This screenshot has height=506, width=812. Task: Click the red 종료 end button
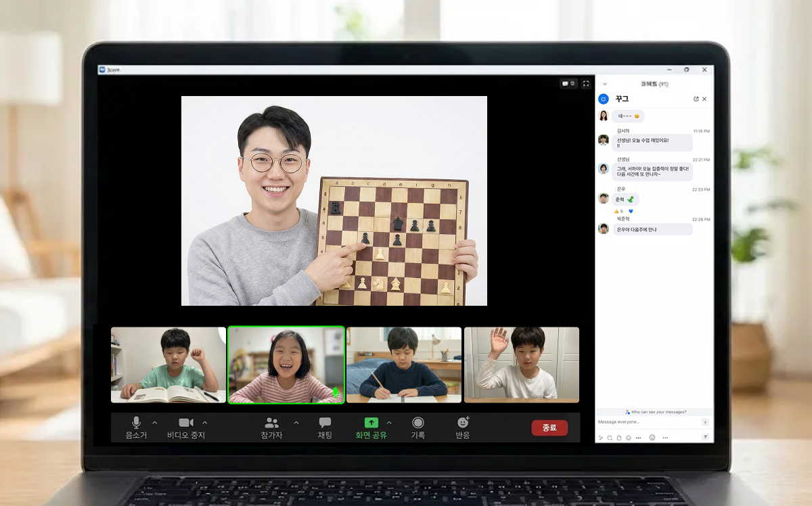point(549,428)
